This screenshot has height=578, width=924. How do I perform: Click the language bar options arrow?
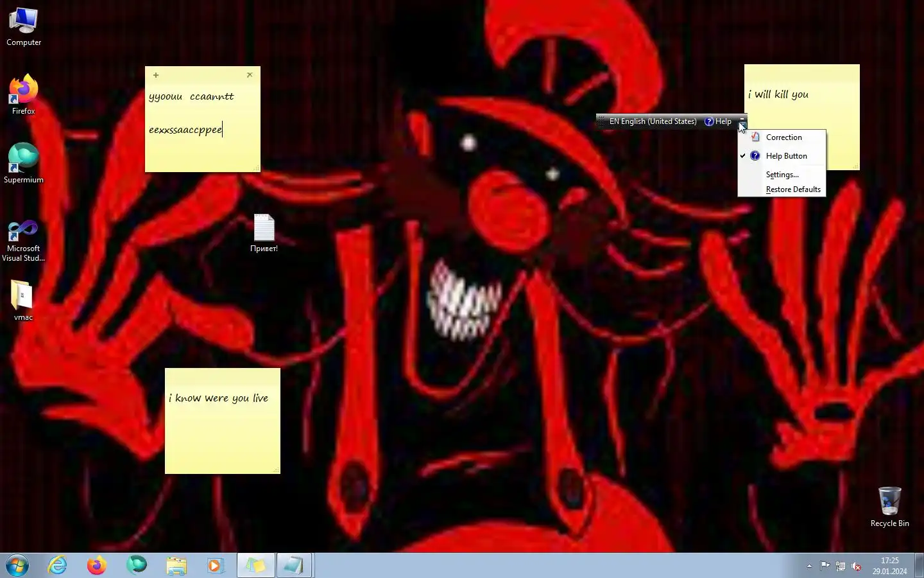pyautogui.click(x=742, y=125)
